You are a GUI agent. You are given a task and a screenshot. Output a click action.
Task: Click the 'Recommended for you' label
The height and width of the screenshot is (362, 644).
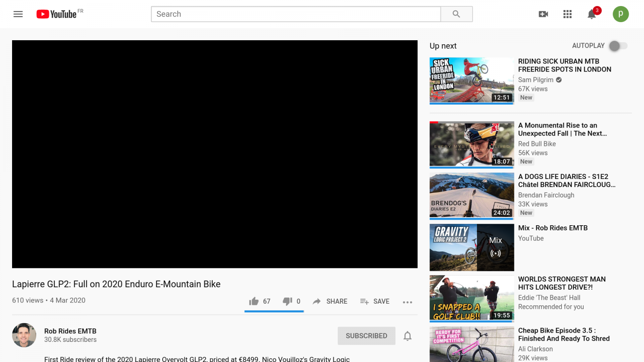[x=551, y=307]
